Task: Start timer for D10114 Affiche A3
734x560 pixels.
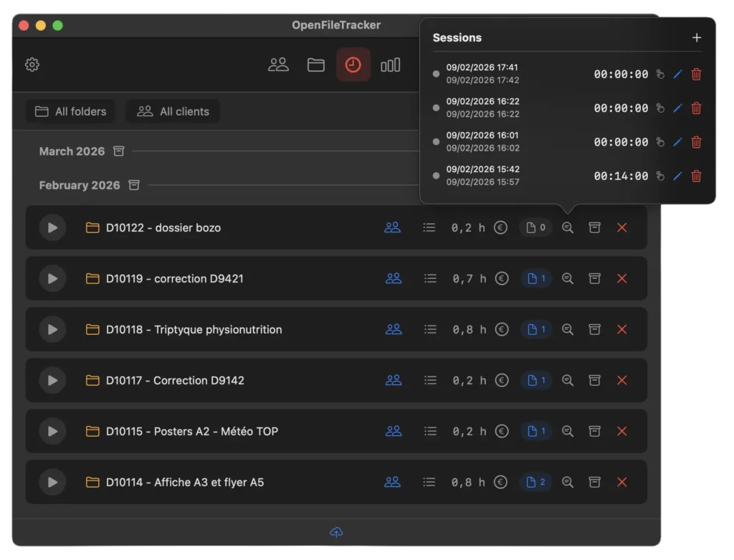Action: (x=52, y=482)
